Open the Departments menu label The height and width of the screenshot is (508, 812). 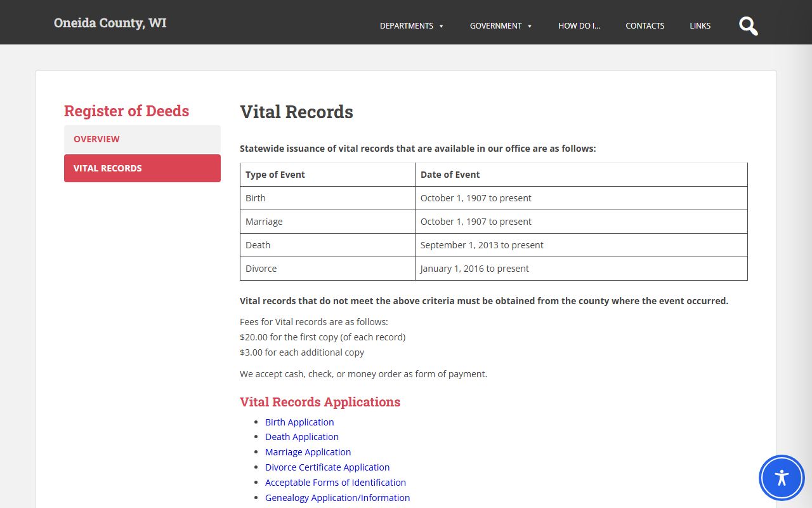click(x=407, y=26)
